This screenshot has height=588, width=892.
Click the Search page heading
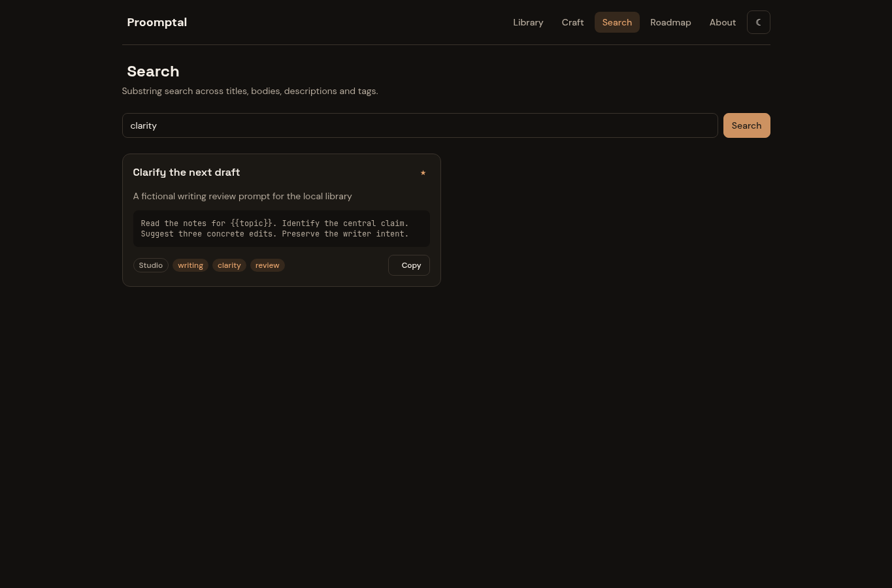[153, 71]
